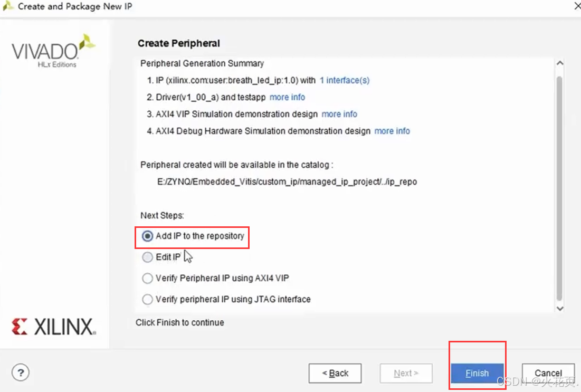The height and width of the screenshot is (392, 581).
Task: Click the vertical scrollbar thumb
Action: 559,188
